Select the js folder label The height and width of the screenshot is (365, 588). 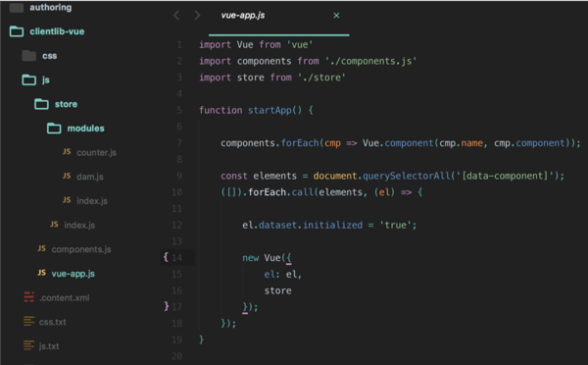46,80
